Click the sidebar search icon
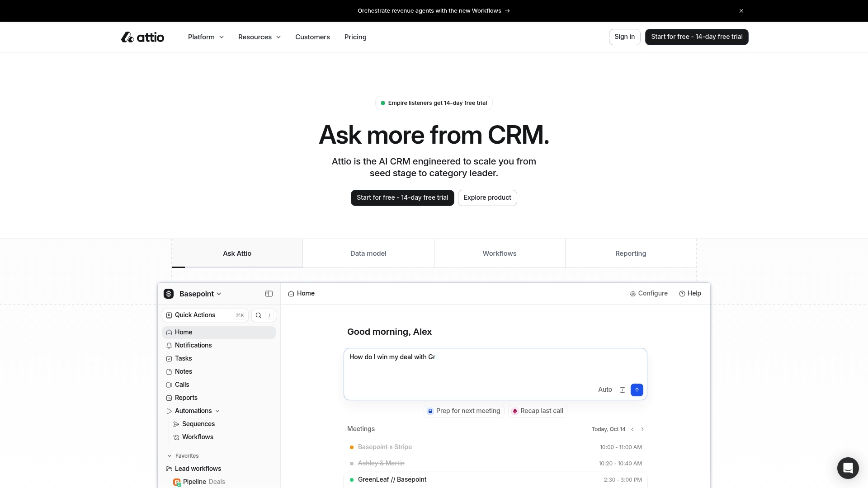This screenshot has height=488, width=868. click(x=259, y=315)
